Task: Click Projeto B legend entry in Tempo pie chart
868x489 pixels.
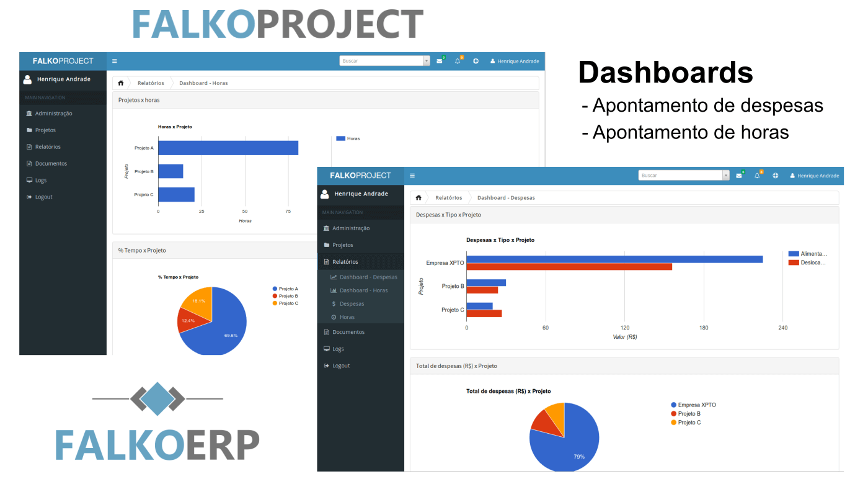Action: tap(285, 296)
